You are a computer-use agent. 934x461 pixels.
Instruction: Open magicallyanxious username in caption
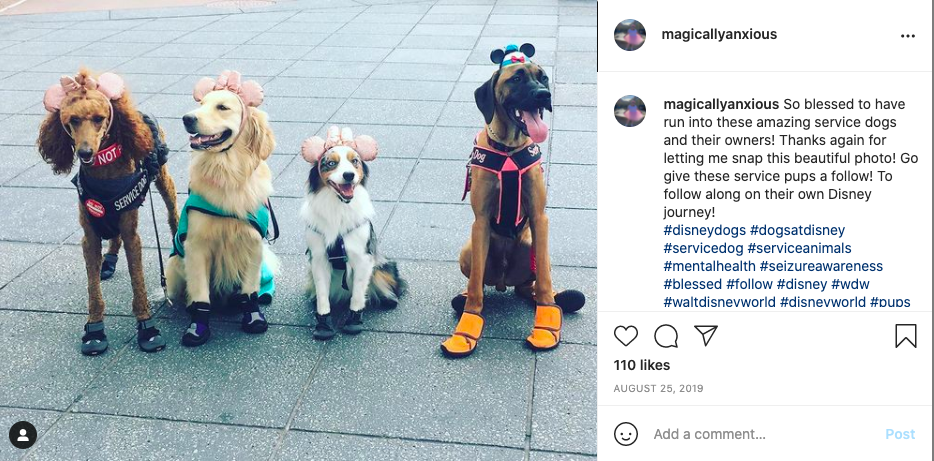pos(721,104)
